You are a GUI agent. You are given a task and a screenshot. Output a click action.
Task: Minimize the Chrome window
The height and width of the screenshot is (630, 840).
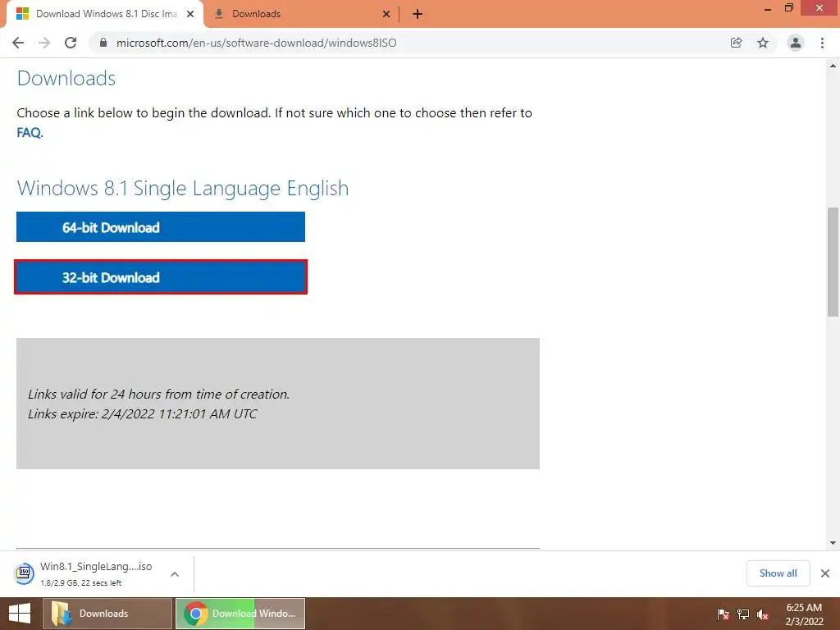point(768,8)
